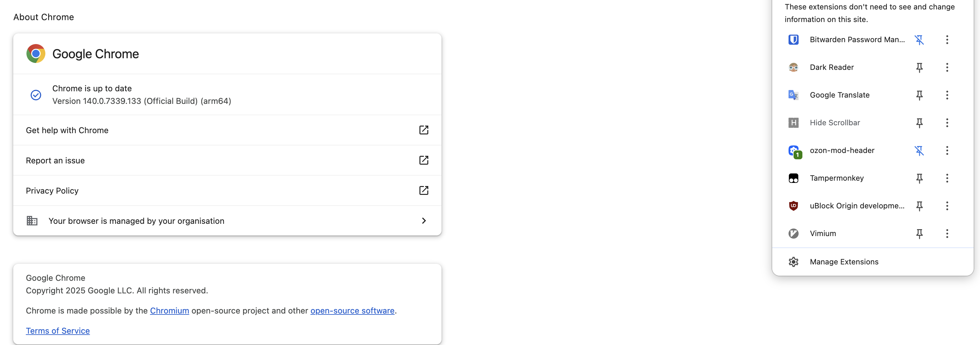The image size is (980, 345).
Task: Click the Vimium extension icon
Action: pyautogui.click(x=793, y=234)
